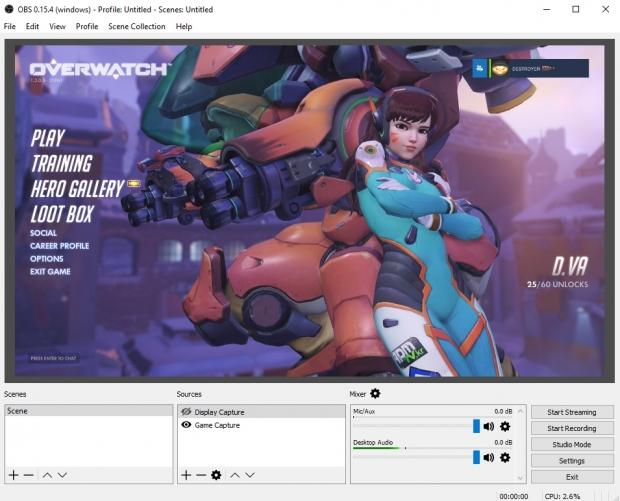Viewport: 620px width, 501px height.
Task: Click CAREER PROFILE in the preview
Action: [60, 246]
